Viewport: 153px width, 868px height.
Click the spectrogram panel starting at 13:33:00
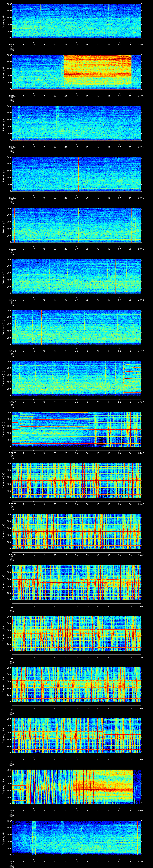[77, 480]
